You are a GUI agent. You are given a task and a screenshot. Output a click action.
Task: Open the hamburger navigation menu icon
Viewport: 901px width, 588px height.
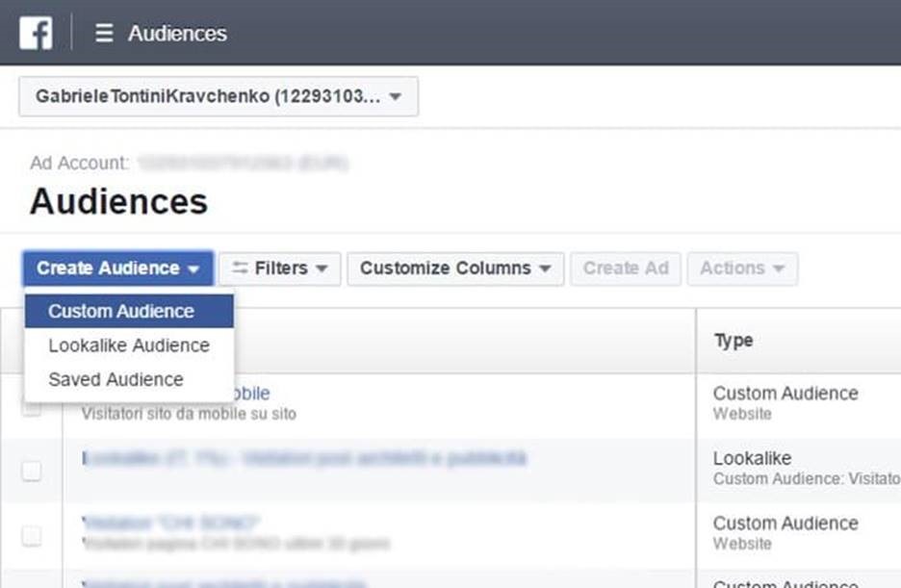point(104,33)
